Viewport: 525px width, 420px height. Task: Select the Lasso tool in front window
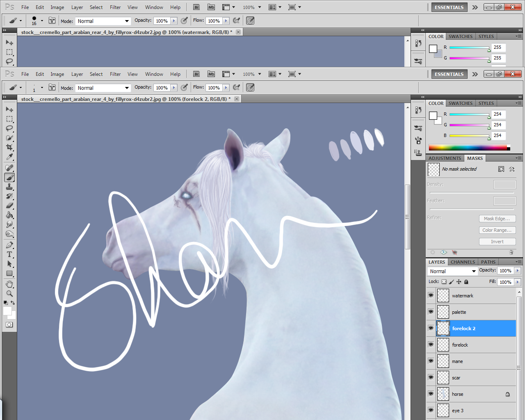9,128
